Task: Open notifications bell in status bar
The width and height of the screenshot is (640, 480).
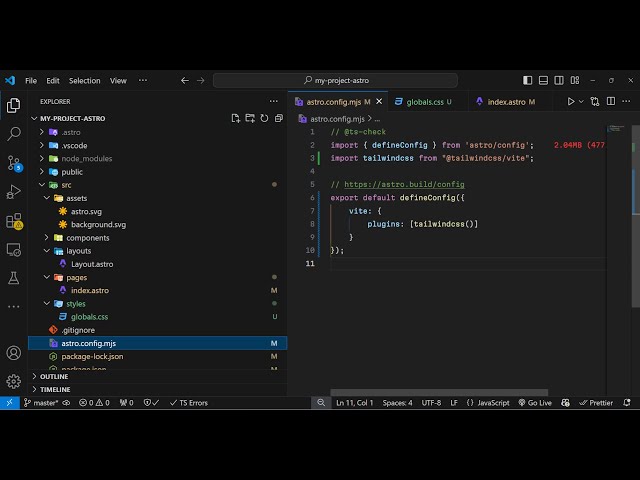Action: (627, 402)
